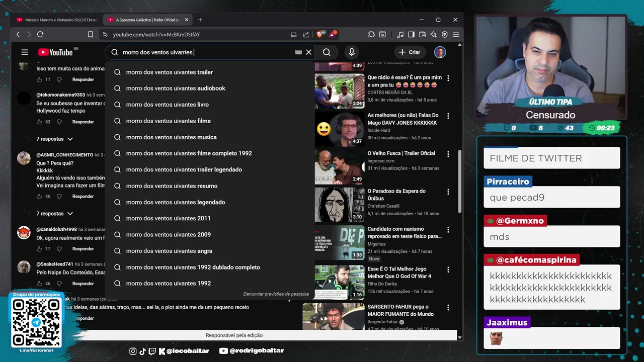Image resolution: width=644 pixels, height=362 pixels.
Task: Click the YouTube page vertical scrollbar
Action: point(460,181)
